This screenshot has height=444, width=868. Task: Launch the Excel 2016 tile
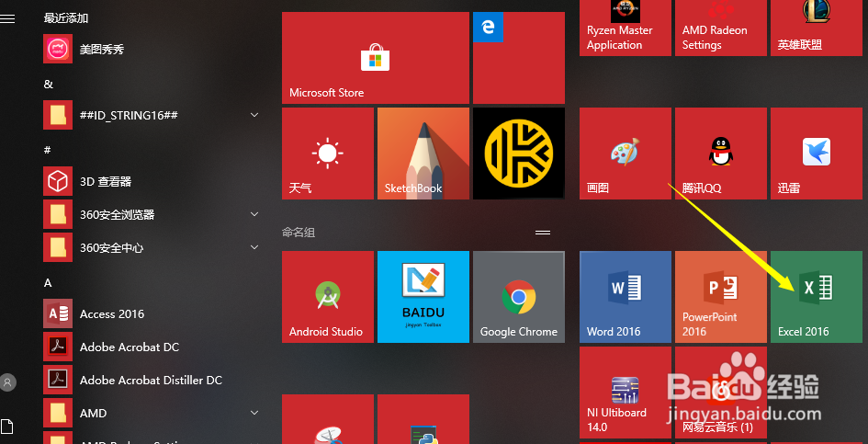click(x=817, y=297)
